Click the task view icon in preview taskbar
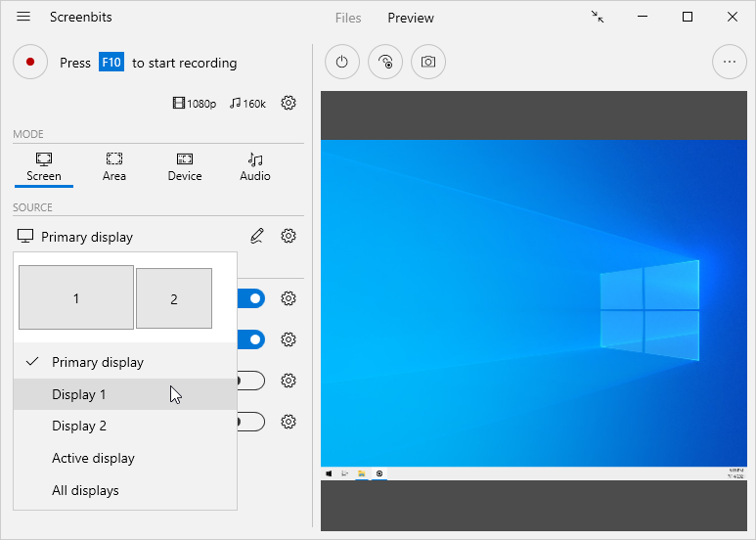This screenshot has height=540, width=756. point(344,473)
